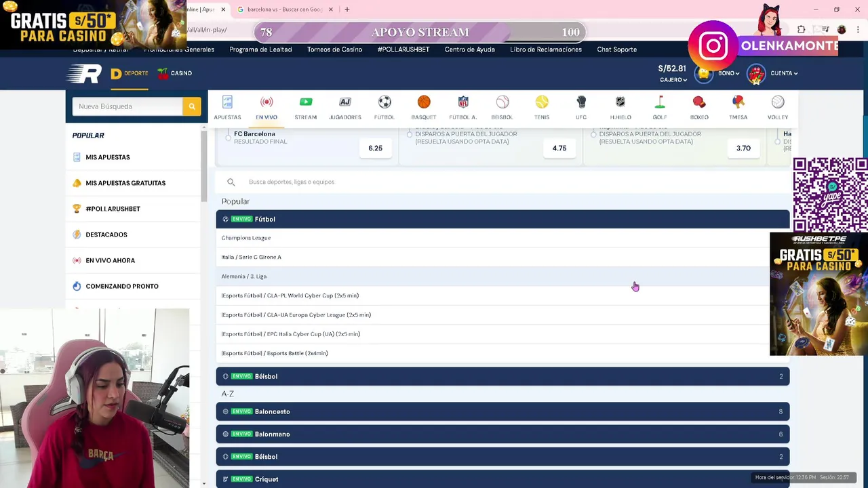Screen dimensions: 868x488
Task: Click the Apoyo Stream progress bar
Action: [x=420, y=32]
